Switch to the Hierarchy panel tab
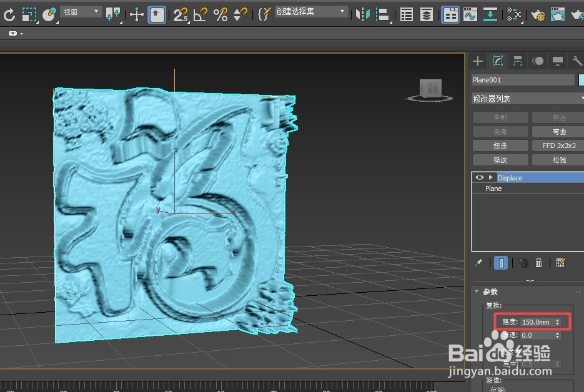The height and width of the screenshot is (392, 584). tap(518, 61)
